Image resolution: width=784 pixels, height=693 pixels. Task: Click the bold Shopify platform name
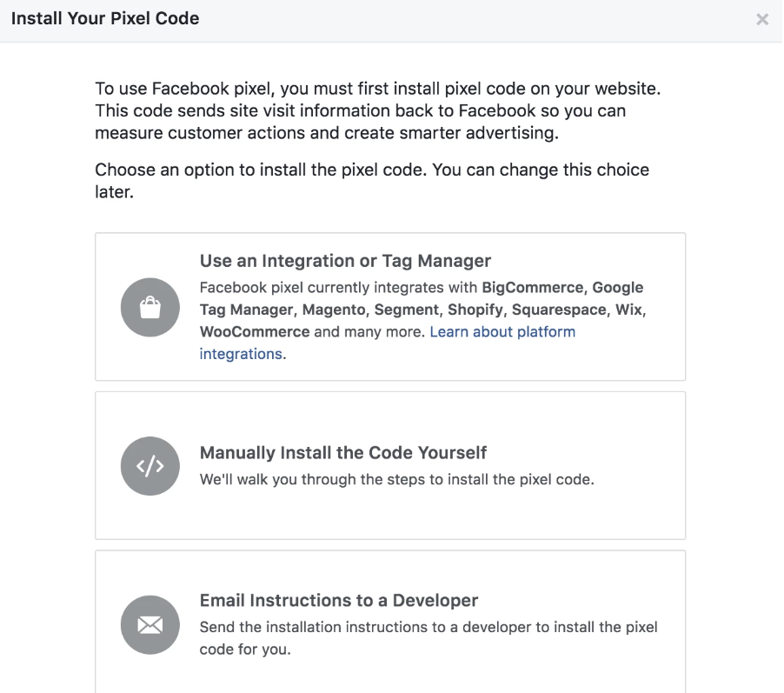click(x=475, y=310)
